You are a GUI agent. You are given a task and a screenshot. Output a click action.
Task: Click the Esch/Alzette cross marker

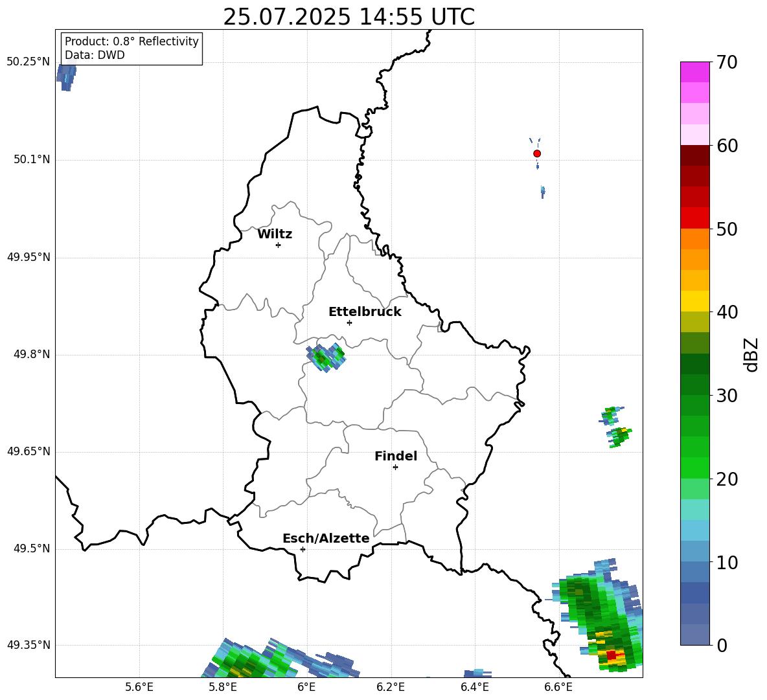pyautogui.click(x=303, y=549)
